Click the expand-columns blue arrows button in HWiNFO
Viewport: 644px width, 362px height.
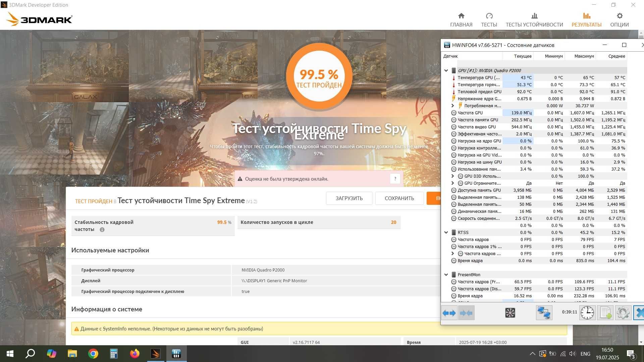(449, 313)
